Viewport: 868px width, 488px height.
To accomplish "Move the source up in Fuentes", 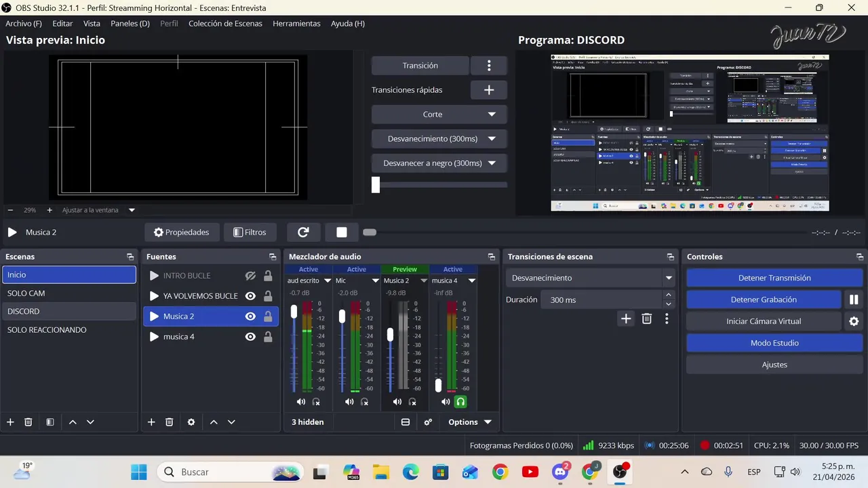I will (214, 422).
